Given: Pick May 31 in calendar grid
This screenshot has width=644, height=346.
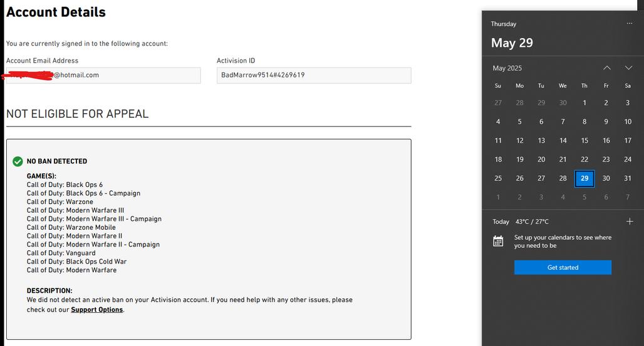Looking at the screenshot, I should pyautogui.click(x=628, y=178).
